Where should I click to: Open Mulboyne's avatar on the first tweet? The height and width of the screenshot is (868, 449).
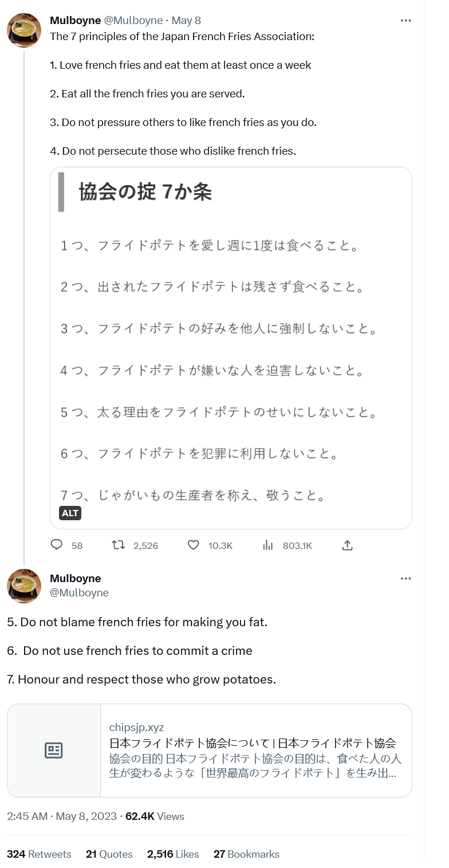click(24, 30)
